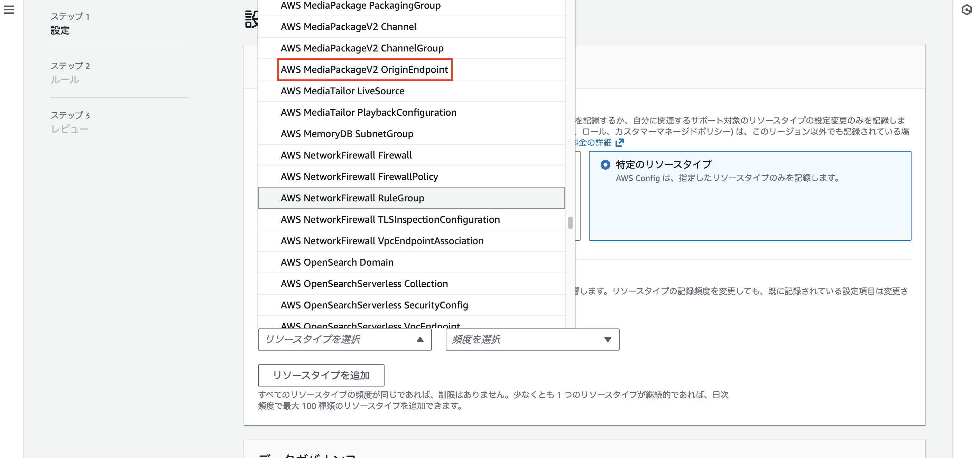Choose AWS OpenSearchServerless Collection from the list
Screen dimensions: 980x458
pos(364,283)
